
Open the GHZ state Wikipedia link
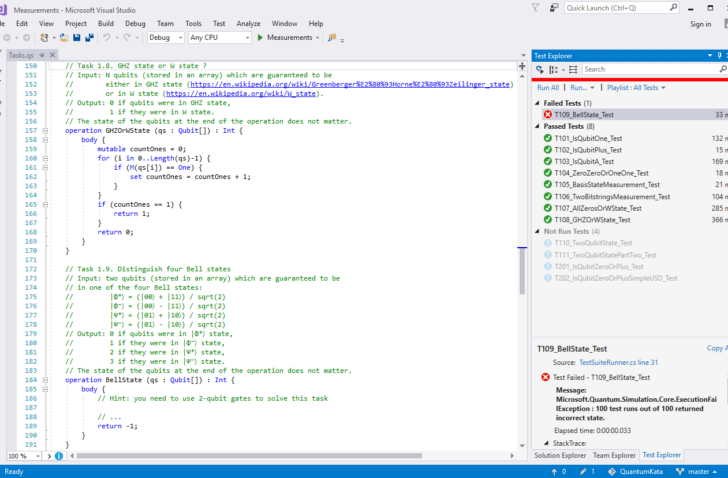[x=350, y=84]
